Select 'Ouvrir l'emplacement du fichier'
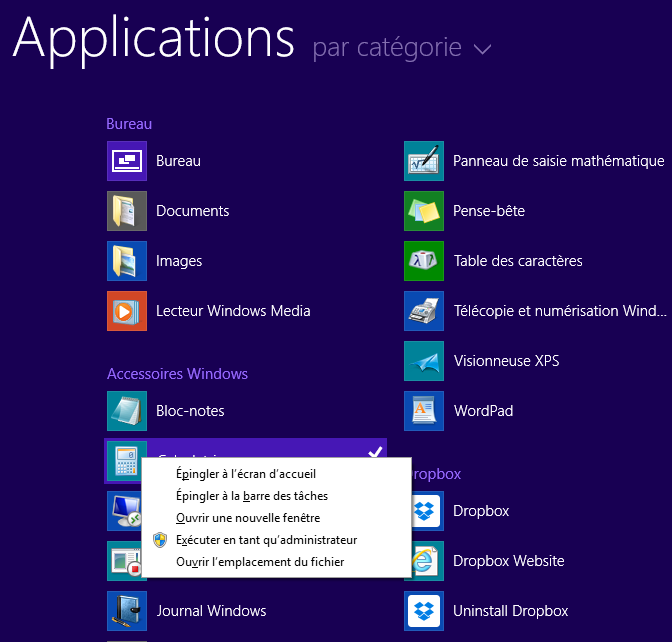672x642 pixels. tap(276, 562)
